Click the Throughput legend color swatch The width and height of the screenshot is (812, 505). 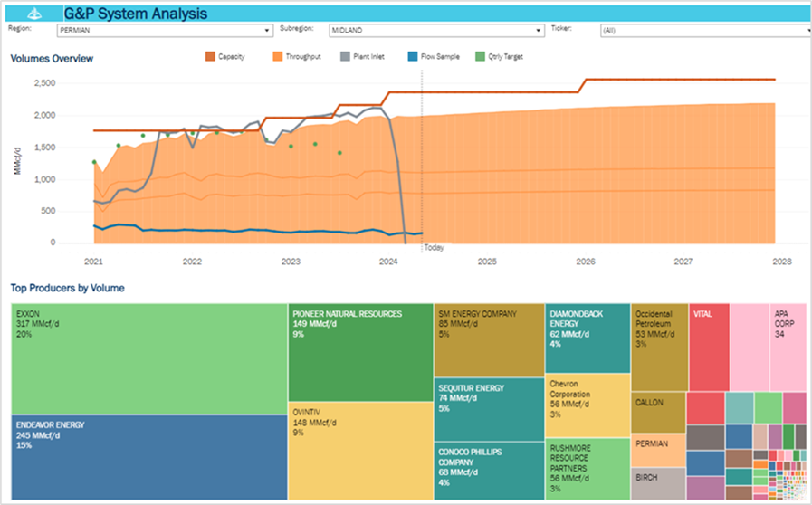point(278,56)
